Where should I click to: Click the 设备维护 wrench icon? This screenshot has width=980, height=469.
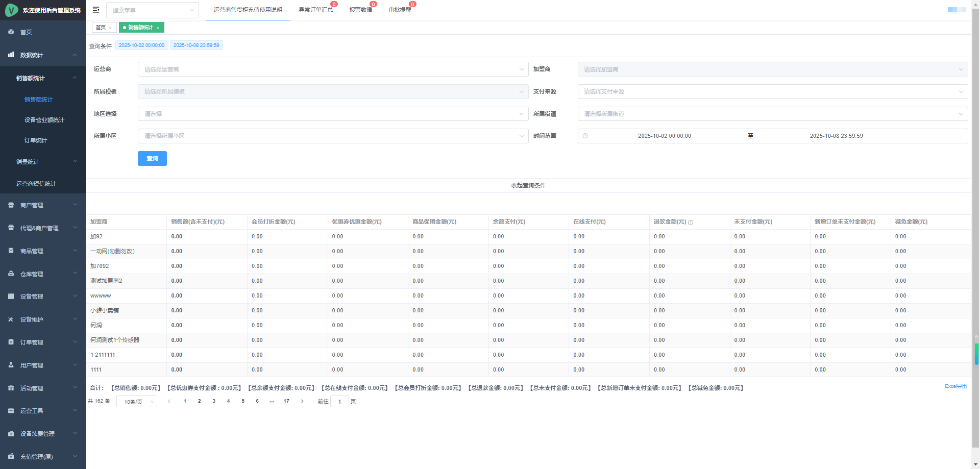11,319
